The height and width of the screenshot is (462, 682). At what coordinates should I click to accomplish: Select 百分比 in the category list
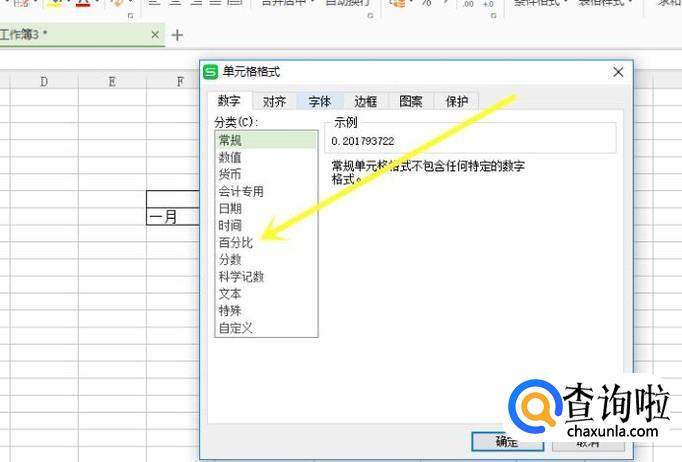click(x=236, y=243)
